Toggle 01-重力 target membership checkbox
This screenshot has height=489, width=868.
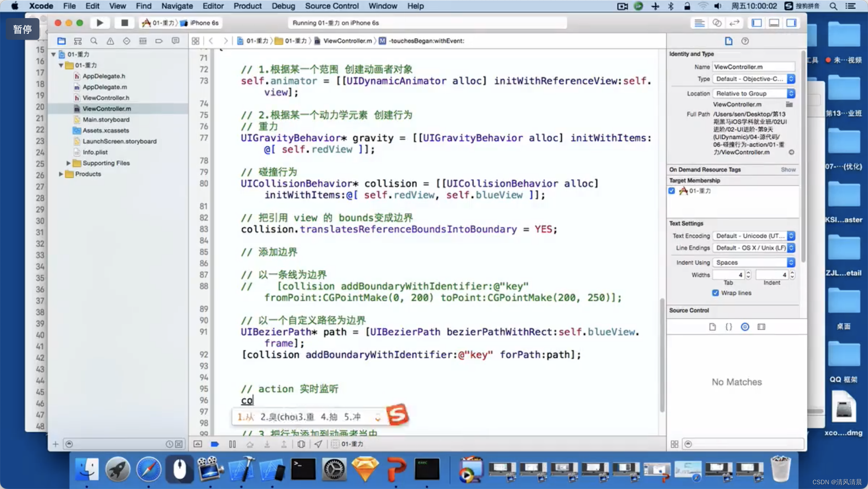[x=672, y=191]
